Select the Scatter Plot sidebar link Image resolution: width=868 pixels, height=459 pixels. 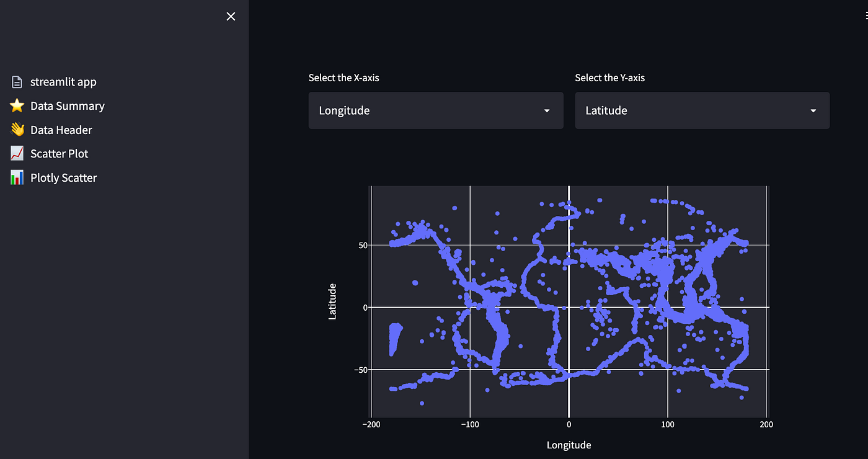pos(59,153)
